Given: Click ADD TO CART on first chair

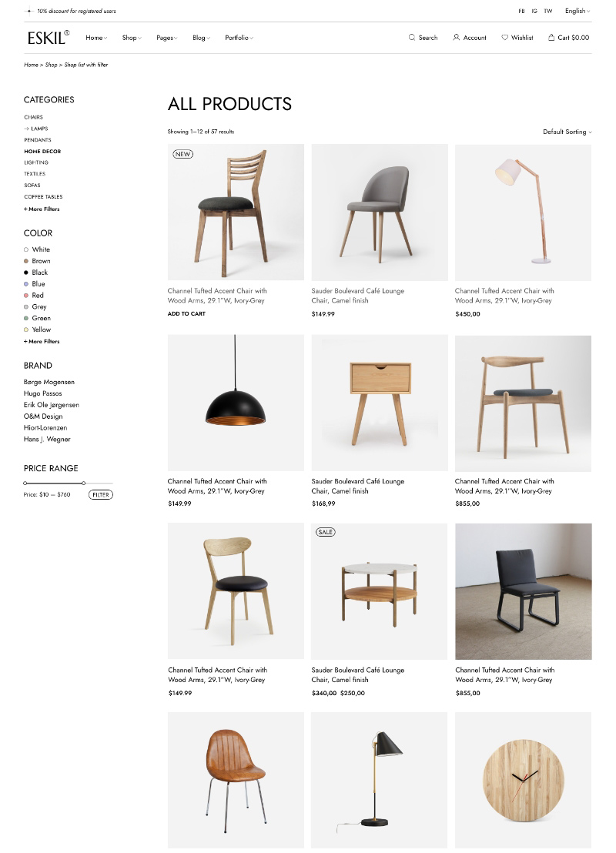Looking at the screenshot, I should tap(186, 314).
